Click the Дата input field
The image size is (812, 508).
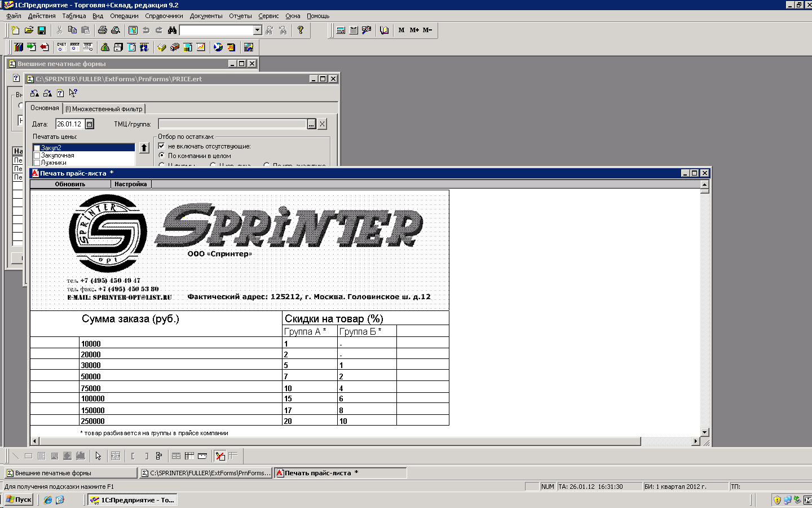(x=70, y=124)
